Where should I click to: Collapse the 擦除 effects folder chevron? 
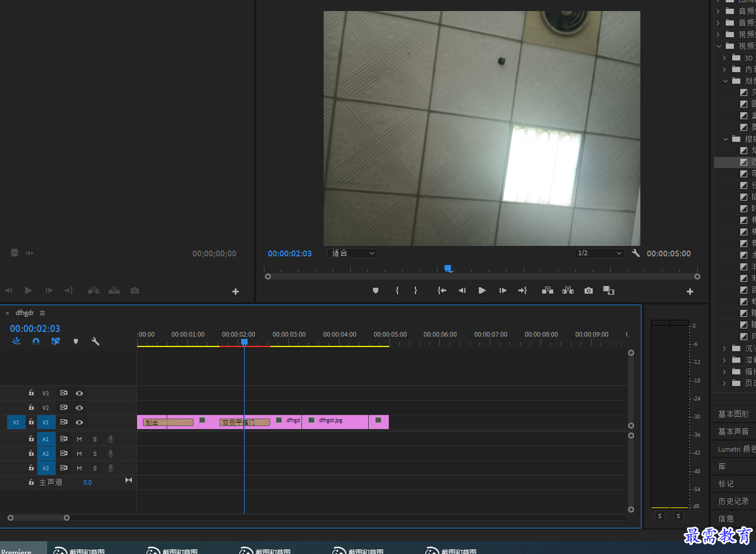click(725, 139)
